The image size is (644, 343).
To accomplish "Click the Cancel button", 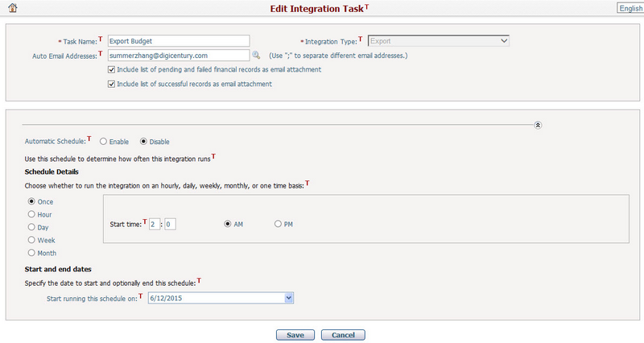I will coord(343,334).
